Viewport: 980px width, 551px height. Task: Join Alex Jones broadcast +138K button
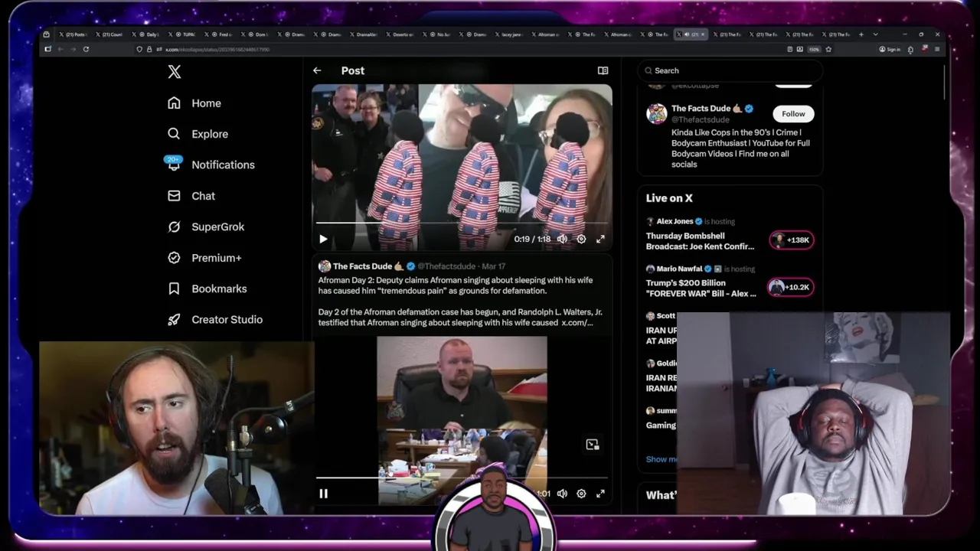(791, 240)
